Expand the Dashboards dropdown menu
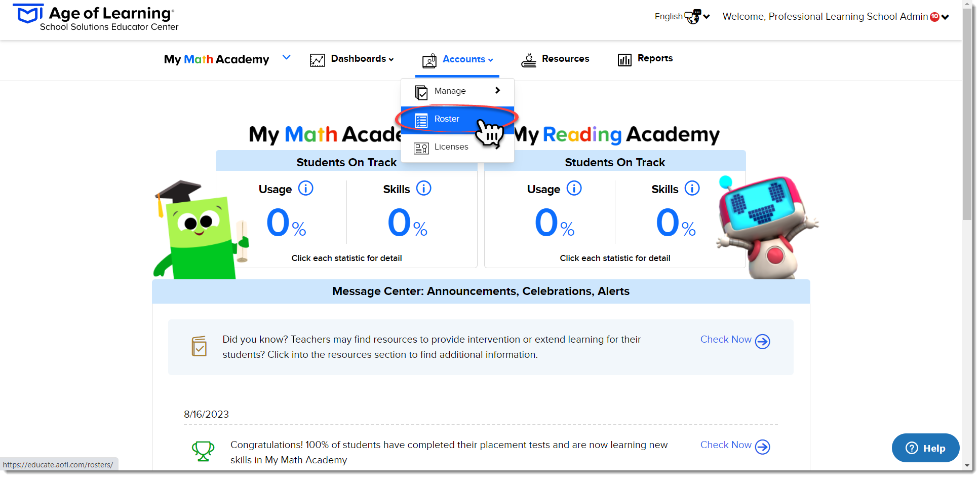The width and height of the screenshot is (980, 478). 362,59
